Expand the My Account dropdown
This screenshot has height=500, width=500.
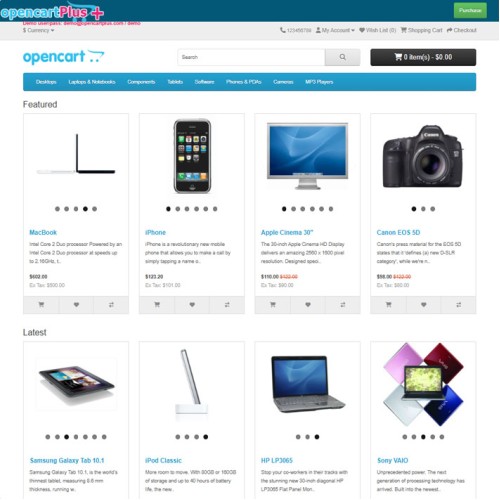pyautogui.click(x=335, y=30)
